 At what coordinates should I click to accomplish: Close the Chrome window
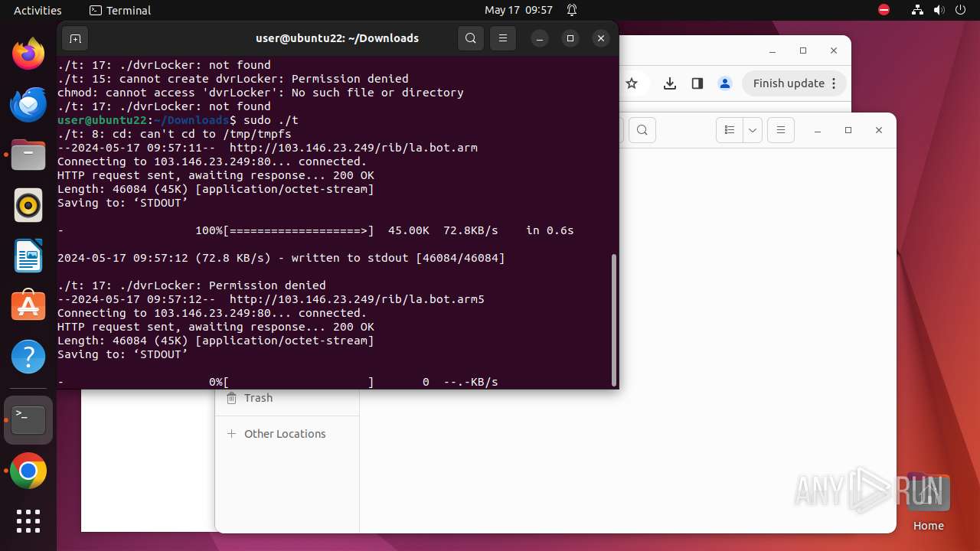(834, 51)
